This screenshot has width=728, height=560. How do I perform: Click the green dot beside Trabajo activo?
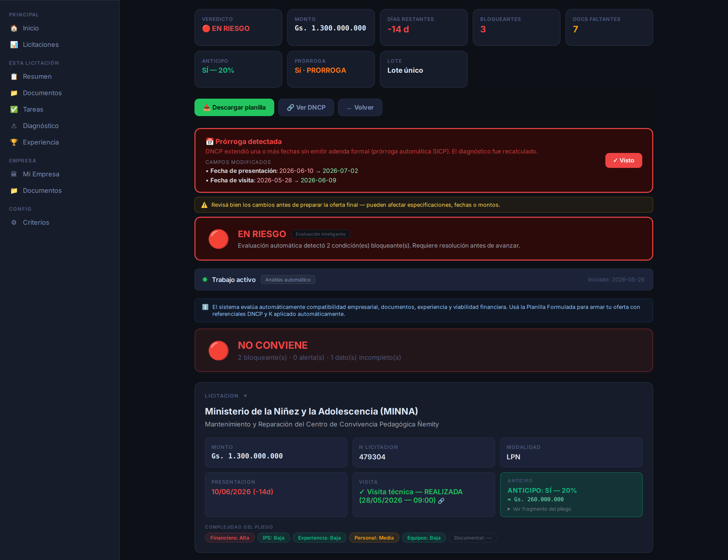pos(205,280)
